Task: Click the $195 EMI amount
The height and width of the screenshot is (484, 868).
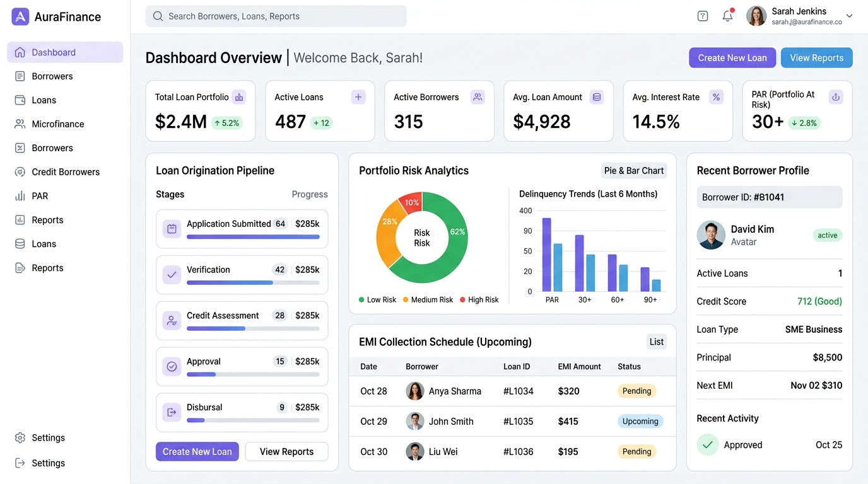Action: click(x=568, y=451)
